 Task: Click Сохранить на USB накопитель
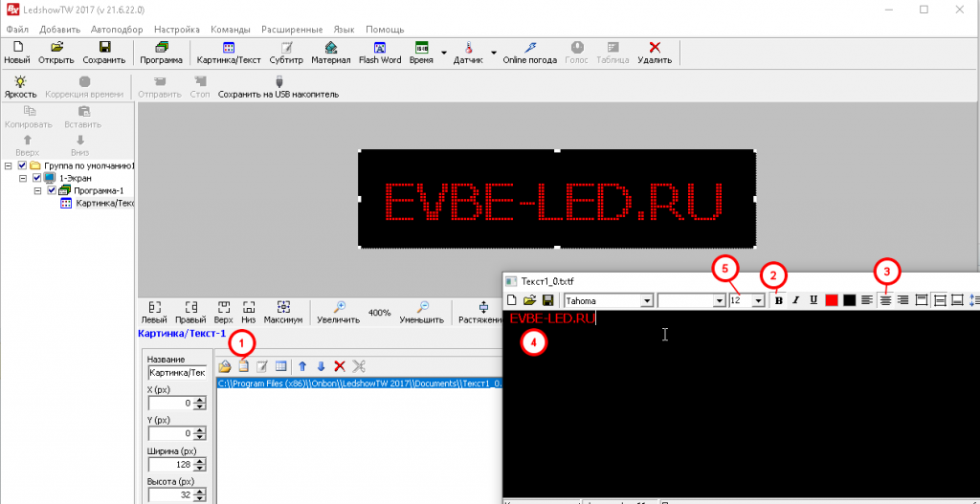[278, 87]
